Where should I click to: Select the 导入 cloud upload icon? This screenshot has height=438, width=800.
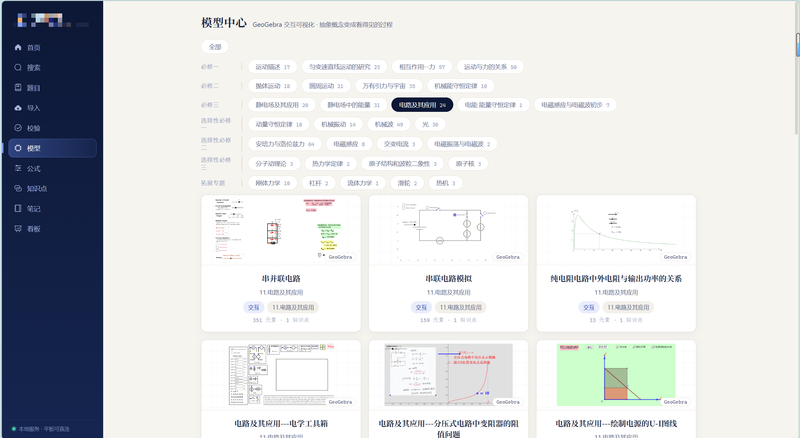click(x=18, y=108)
